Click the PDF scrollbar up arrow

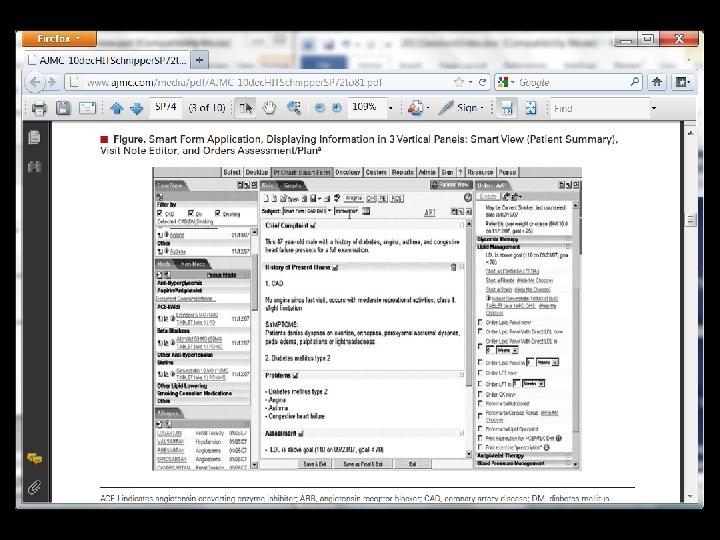[691, 133]
